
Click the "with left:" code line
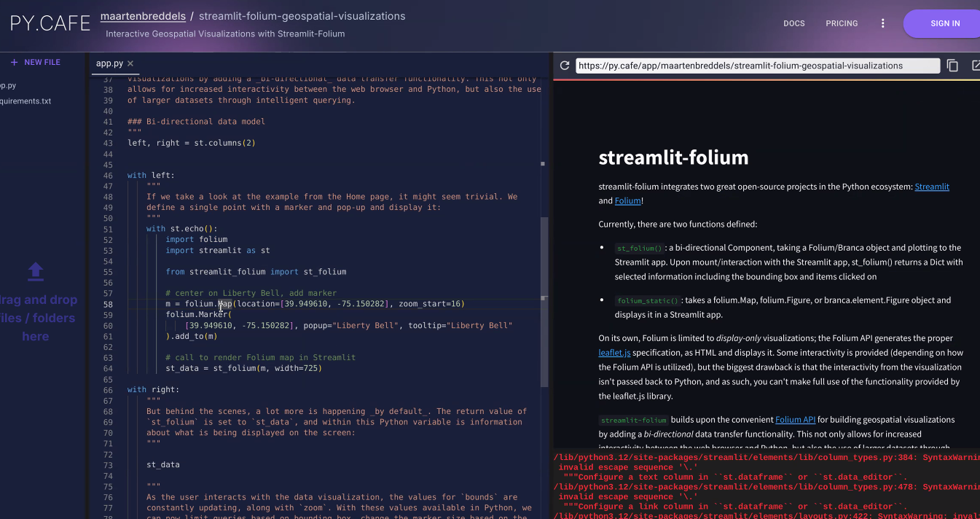tap(151, 175)
